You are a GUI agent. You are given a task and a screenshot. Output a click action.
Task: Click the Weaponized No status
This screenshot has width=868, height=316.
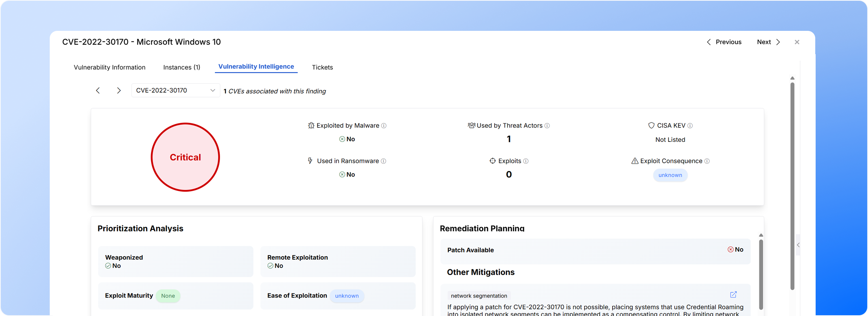(113, 266)
